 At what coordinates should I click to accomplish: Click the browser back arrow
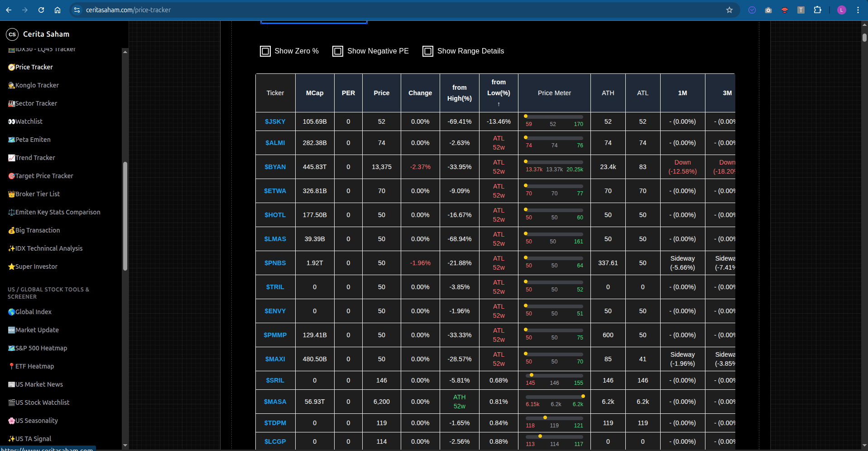[x=9, y=10]
